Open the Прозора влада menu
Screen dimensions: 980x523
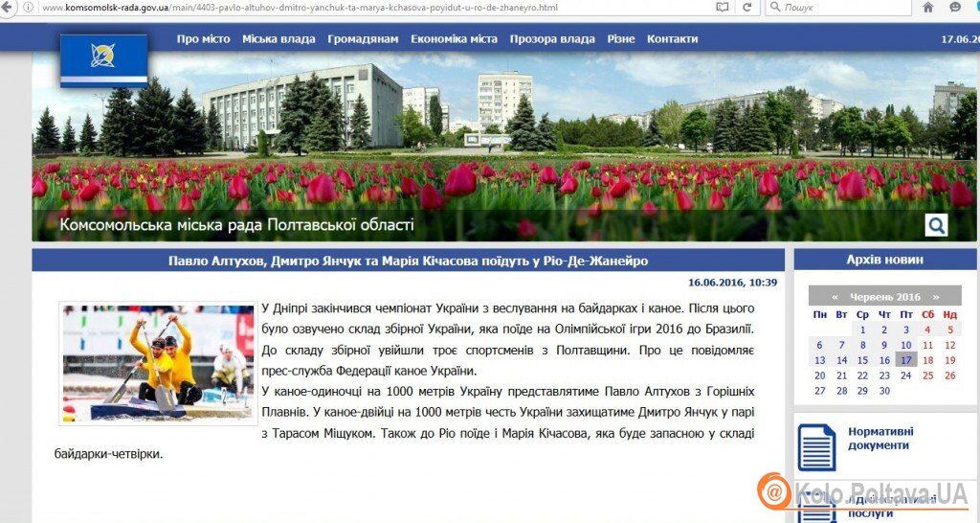pyautogui.click(x=552, y=38)
